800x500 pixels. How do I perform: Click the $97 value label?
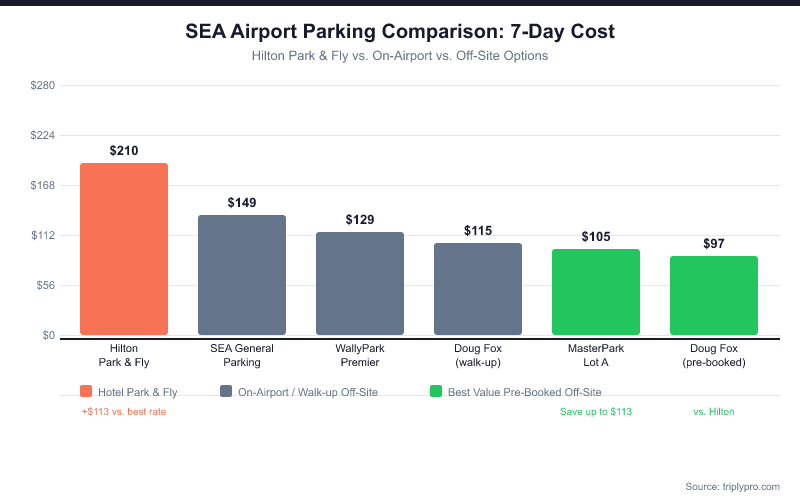pos(714,244)
